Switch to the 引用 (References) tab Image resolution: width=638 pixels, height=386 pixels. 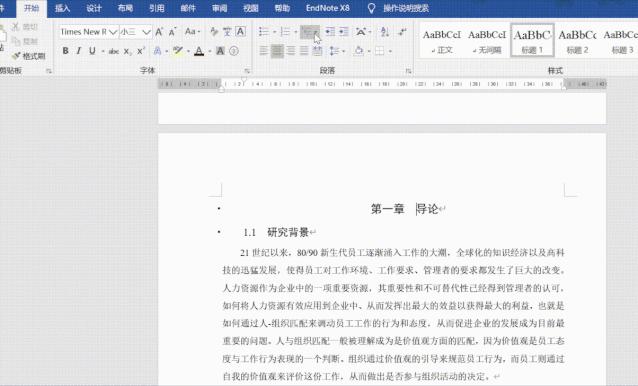tap(156, 8)
